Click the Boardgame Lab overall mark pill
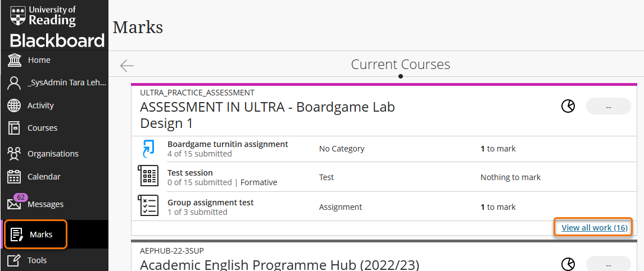Screen dimensions: 644x271 point(608,107)
